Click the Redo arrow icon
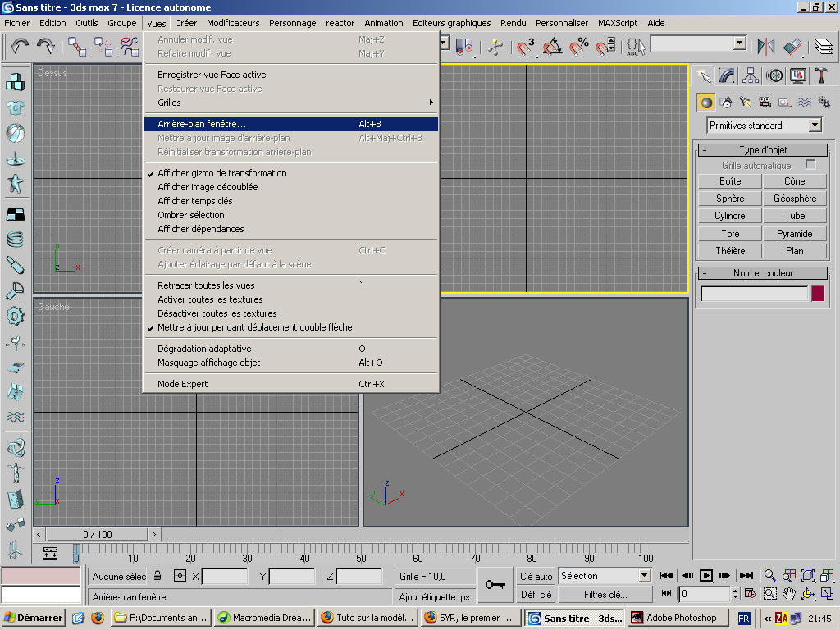Screen dimensions: 840x630 tap(46, 46)
